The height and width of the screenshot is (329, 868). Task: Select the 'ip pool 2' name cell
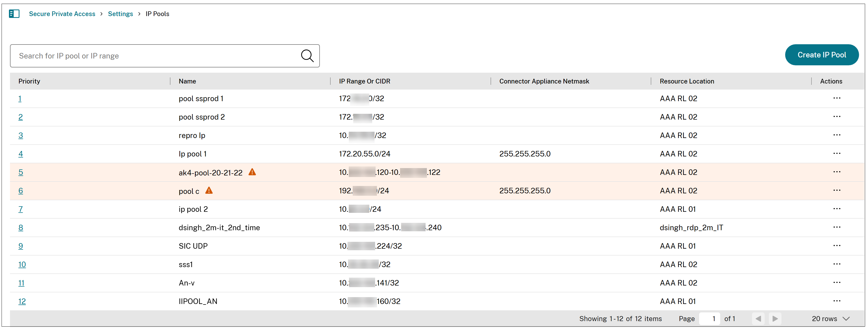point(193,209)
